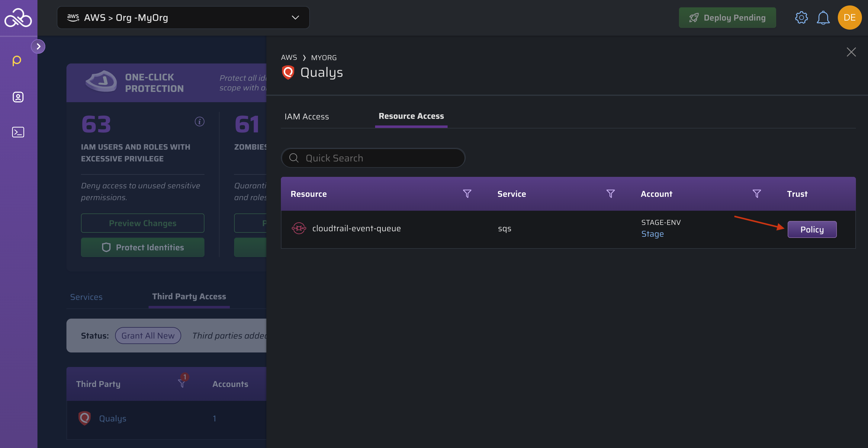Click the cloud logo in the sidebar

(18, 18)
